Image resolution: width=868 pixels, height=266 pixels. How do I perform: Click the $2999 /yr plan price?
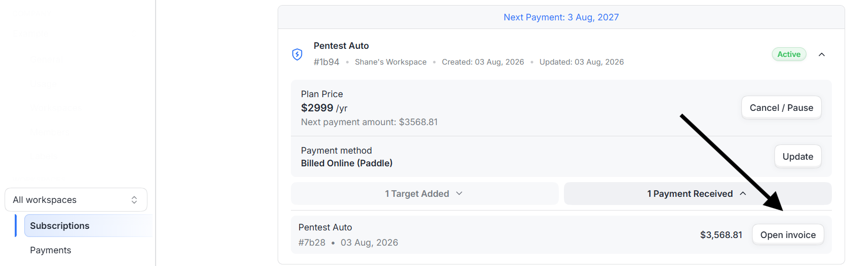click(x=324, y=108)
